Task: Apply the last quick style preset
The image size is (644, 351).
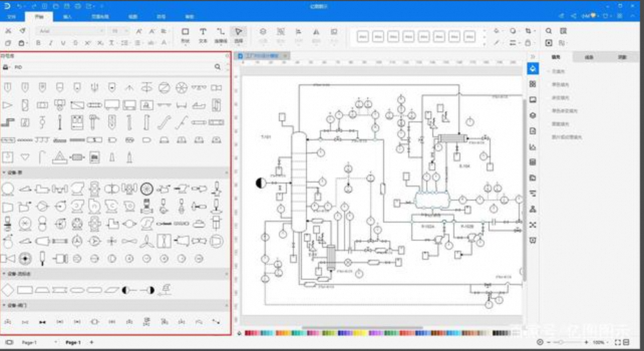Action: tap(469, 36)
